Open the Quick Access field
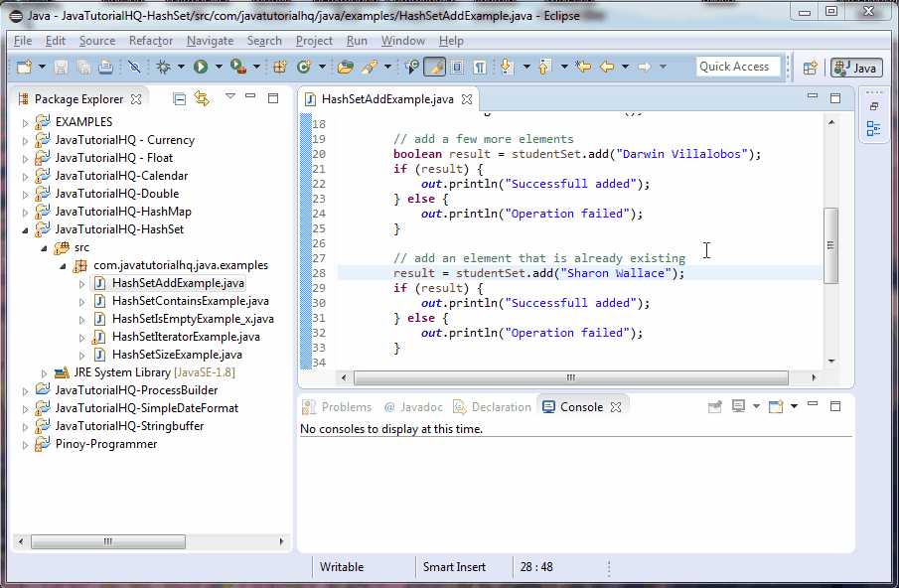This screenshot has width=899, height=588. pyautogui.click(x=738, y=66)
